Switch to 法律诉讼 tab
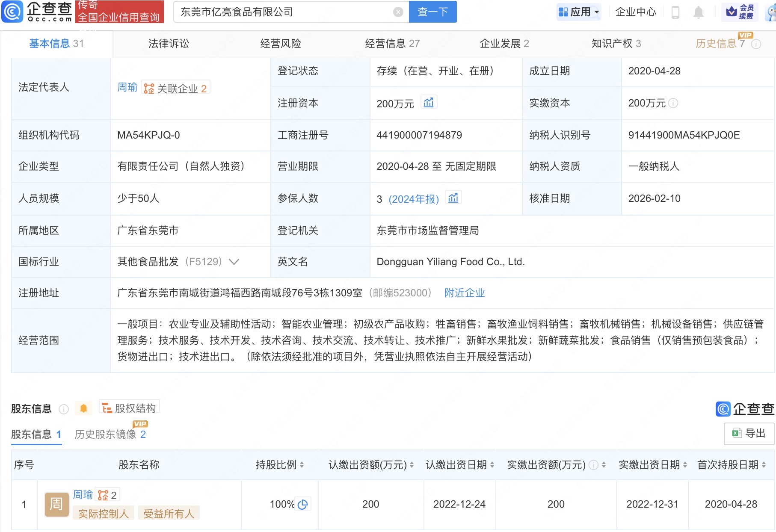 click(169, 44)
